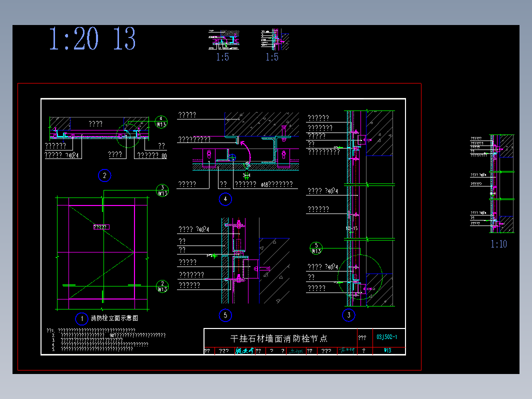Click the "3-4" gap dimension in detail 4
The width and height of the screenshot is (532, 399).
point(246,175)
